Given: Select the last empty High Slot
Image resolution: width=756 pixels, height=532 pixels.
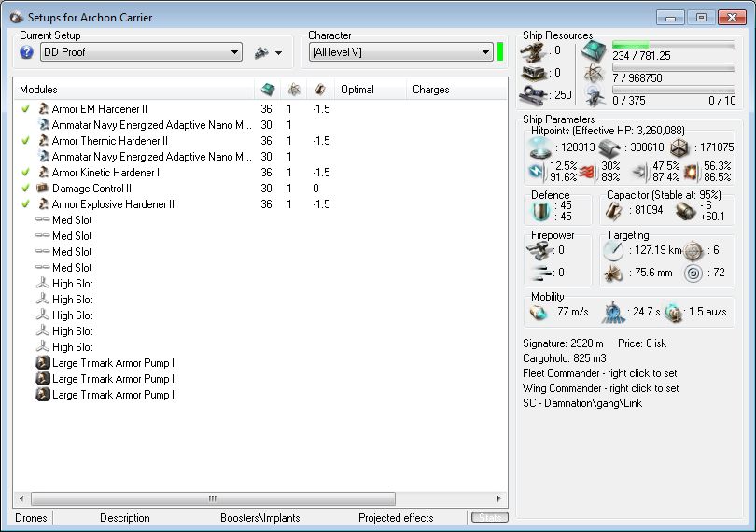Looking at the screenshot, I should coord(260,347).
